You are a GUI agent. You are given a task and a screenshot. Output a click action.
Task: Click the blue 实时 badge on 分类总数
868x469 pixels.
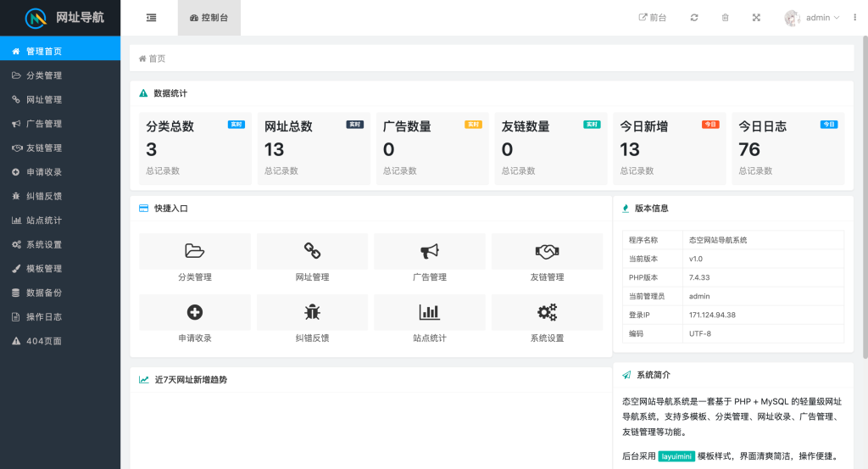[x=236, y=125]
